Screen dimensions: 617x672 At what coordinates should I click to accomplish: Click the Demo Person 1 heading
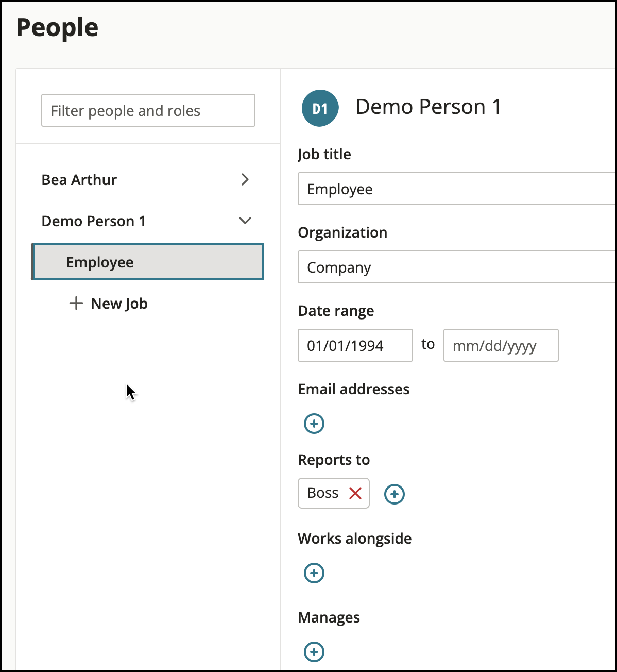(429, 107)
